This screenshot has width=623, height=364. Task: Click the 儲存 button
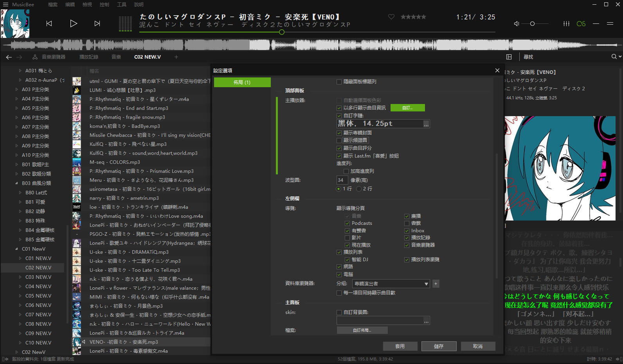pos(439,346)
